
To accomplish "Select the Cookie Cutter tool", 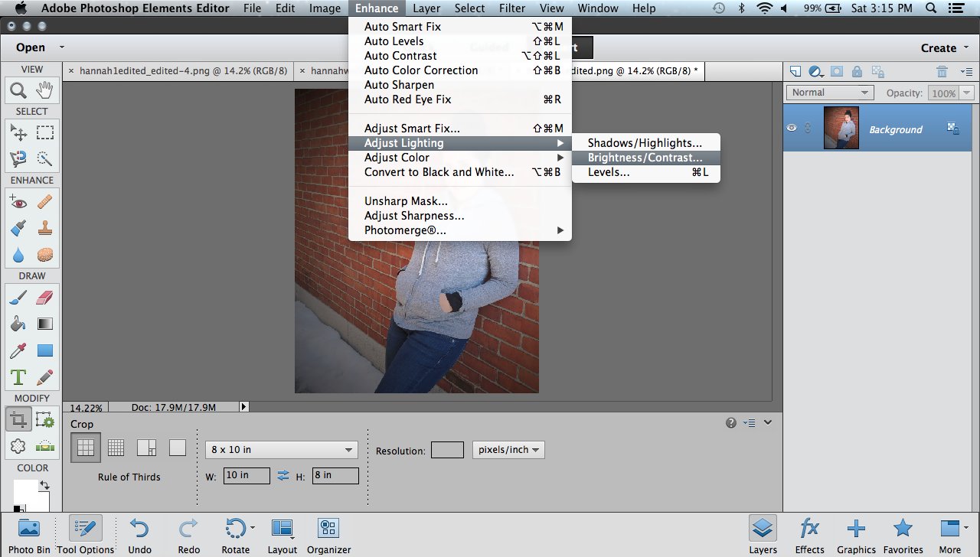I will [x=18, y=446].
